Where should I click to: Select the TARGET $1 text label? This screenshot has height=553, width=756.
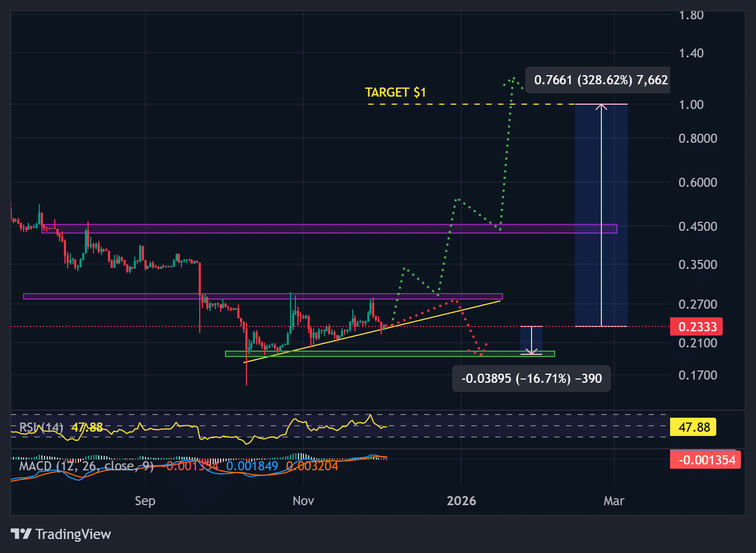[395, 92]
